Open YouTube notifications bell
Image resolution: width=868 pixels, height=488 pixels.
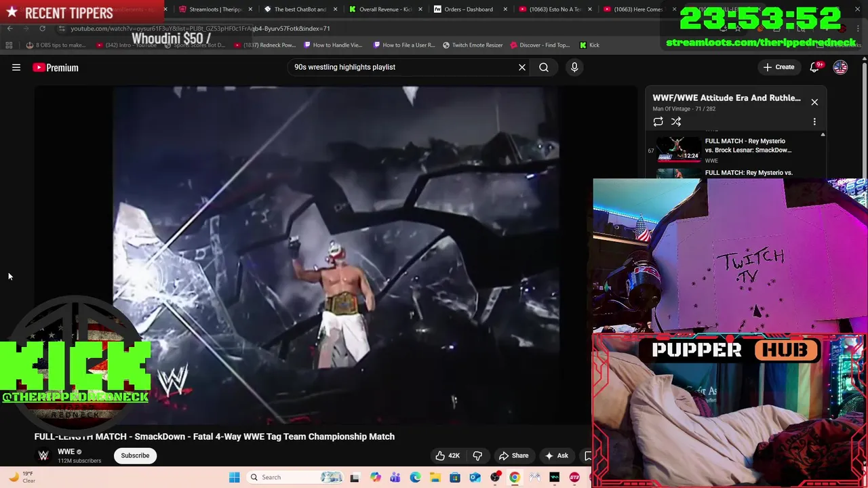(x=815, y=67)
